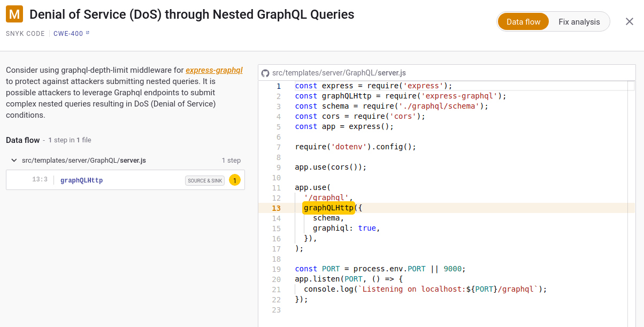The height and width of the screenshot is (327, 644).
Task: Click the chevron before src/templates/server/GraphQL/server.js
Action: tap(13, 160)
